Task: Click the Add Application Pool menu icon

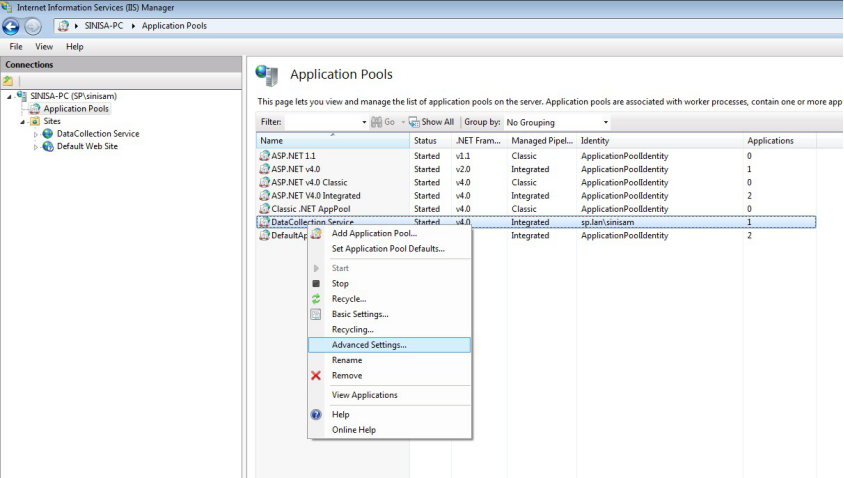Action: [316, 233]
